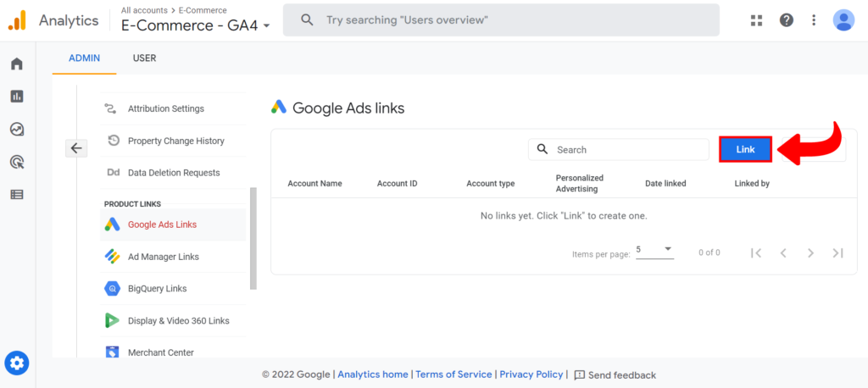Switch to the USER tab
Viewport: 868px width, 388px height.
tap(144, 58)
